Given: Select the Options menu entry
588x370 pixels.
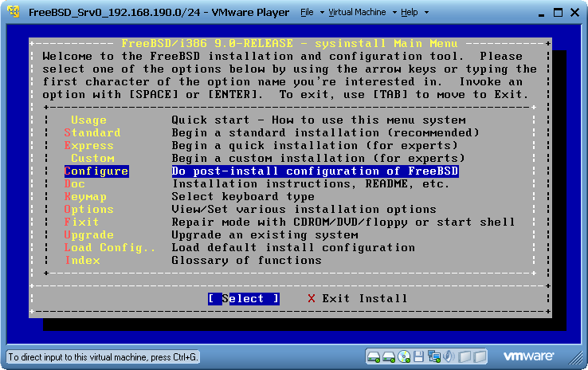Looking at the screenshot, I should click(x=89, y=210).
